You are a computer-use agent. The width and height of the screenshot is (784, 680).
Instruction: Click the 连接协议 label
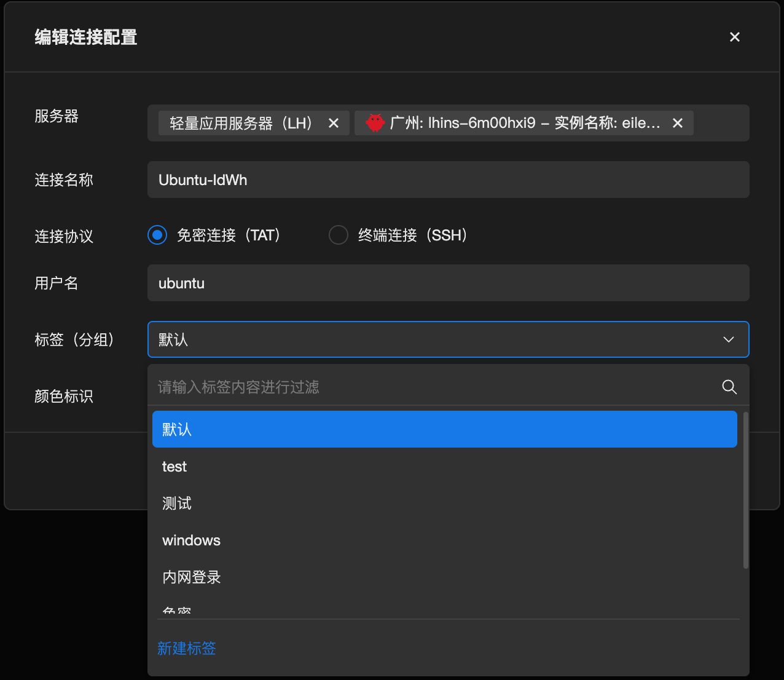(x=64, y=236)
